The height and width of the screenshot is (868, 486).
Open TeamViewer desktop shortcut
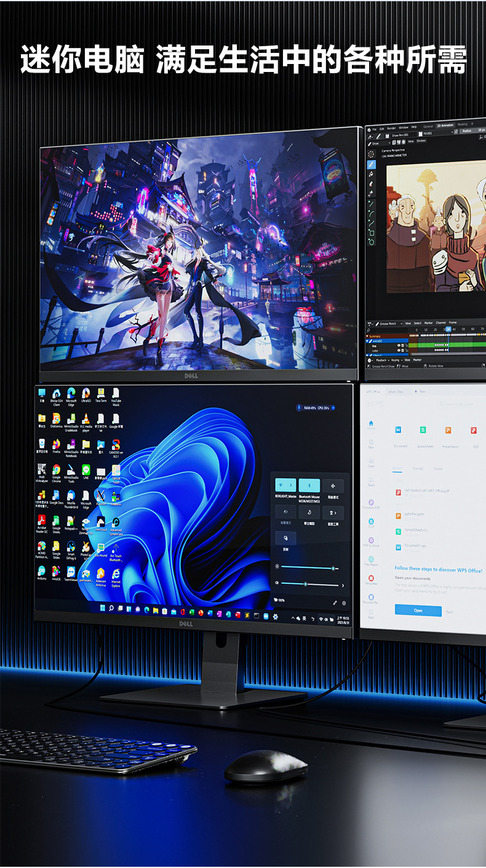pos(71,572)
